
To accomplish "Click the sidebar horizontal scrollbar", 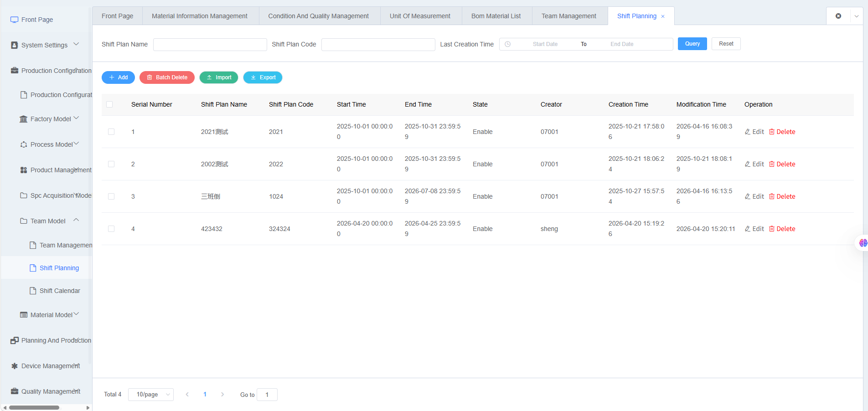I will [34, 407].
